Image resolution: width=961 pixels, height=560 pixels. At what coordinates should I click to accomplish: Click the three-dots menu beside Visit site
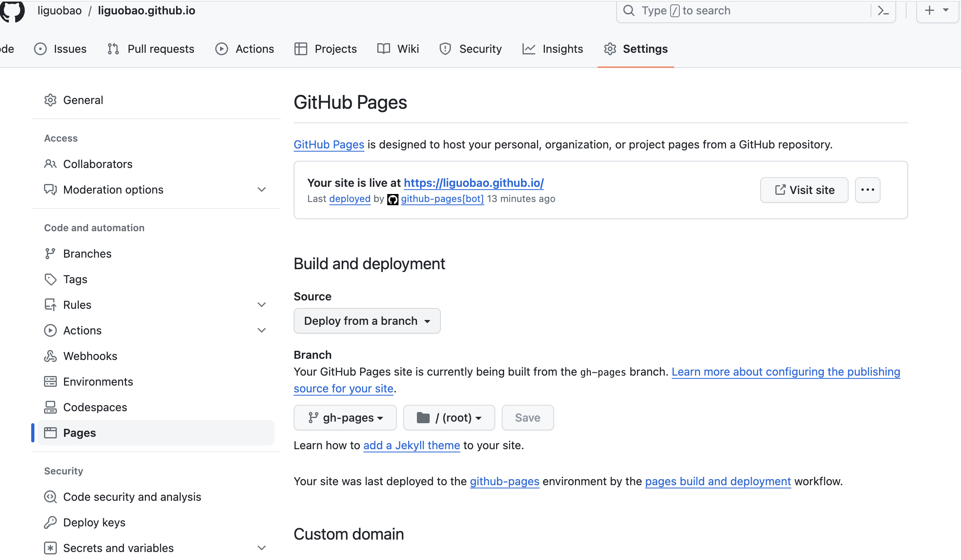867,190
